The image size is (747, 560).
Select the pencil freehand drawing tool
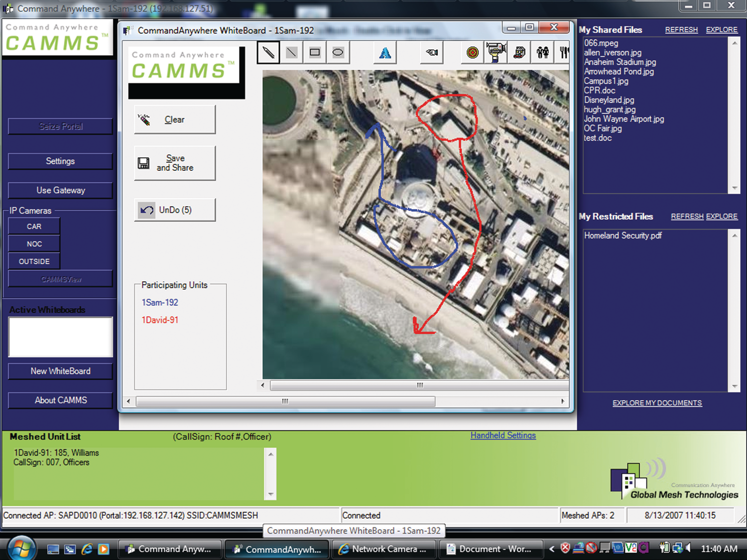(x=268, y=52)
